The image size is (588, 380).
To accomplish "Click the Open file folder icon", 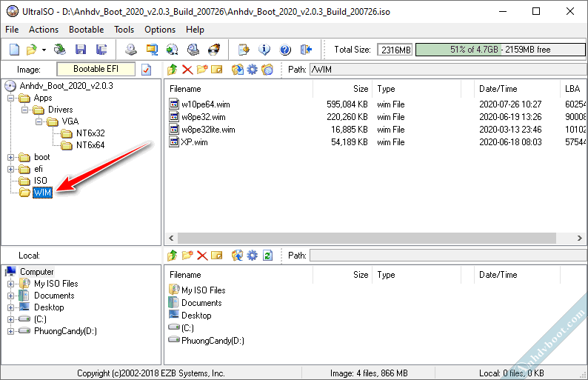I will pyautogui.click(x=32, y=50).
